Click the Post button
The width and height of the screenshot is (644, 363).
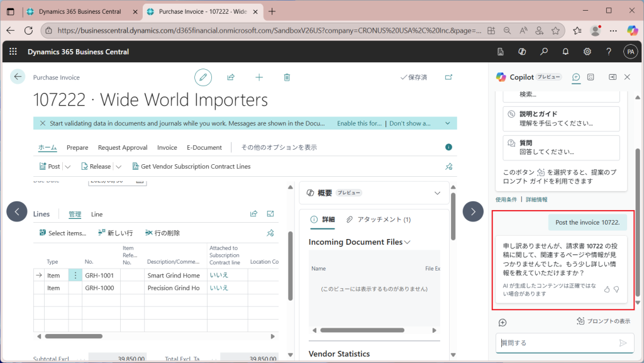[x=50, y=166]
